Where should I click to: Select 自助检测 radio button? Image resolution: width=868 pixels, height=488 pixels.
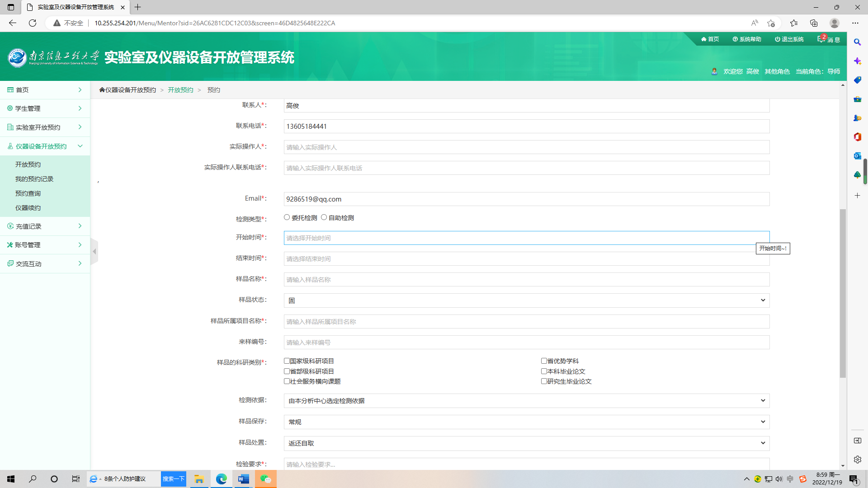coord(324,217)
